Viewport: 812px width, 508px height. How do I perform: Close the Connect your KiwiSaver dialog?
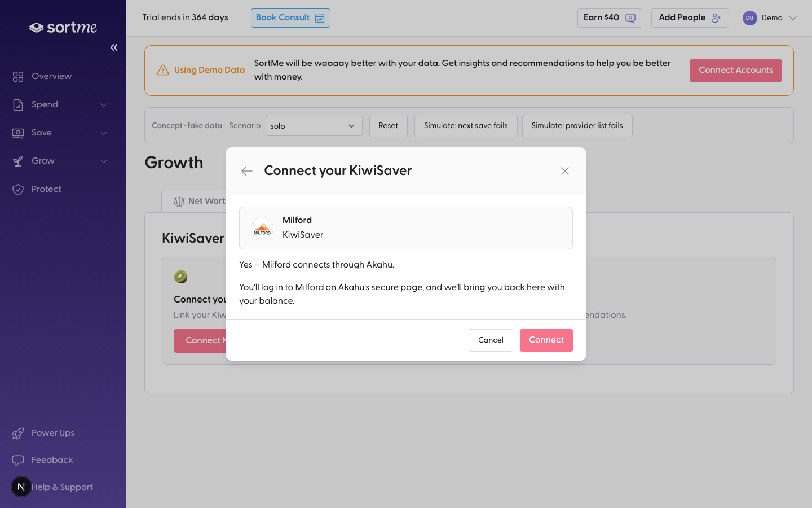(x=565, y=171)
